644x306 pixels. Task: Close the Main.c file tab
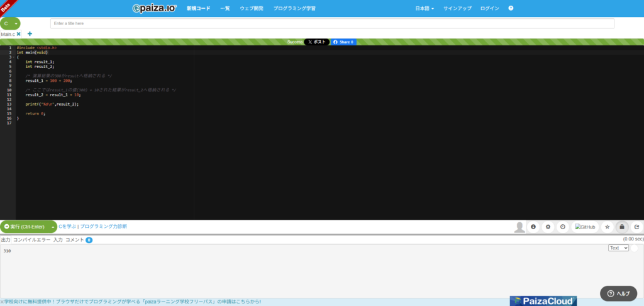(x=19, y=34)
